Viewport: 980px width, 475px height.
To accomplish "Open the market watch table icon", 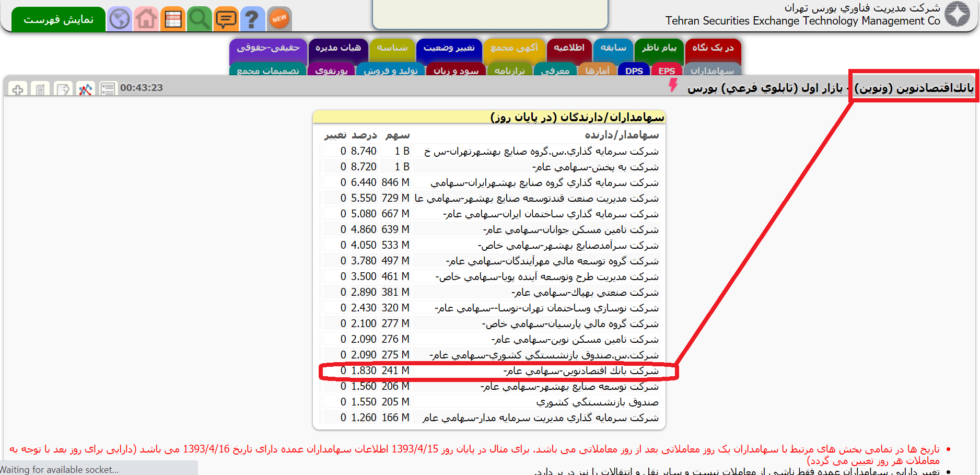I will pyautogui.click(x=173, y=19).
